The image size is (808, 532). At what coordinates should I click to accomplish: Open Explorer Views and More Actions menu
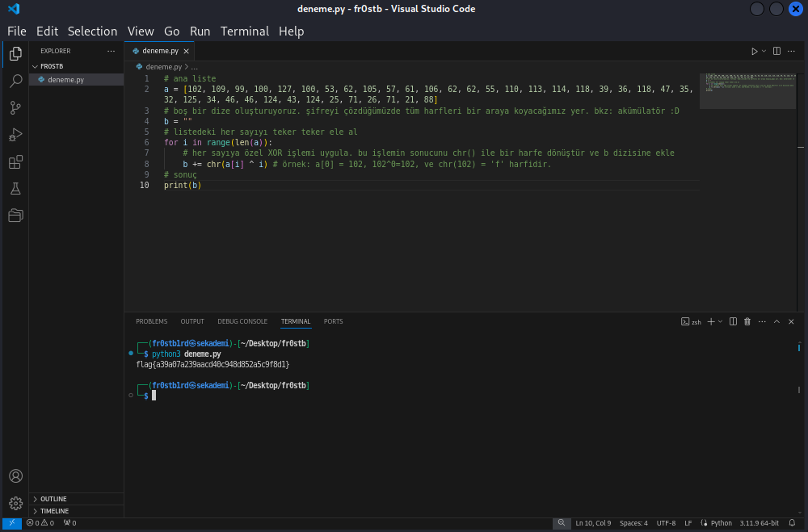(111, 51)
